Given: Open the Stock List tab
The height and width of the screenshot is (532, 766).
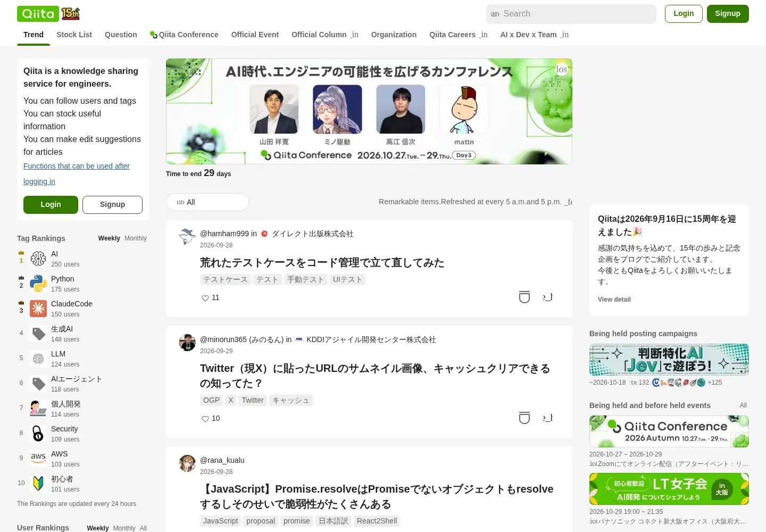Looking at the screenshot, I should pyautogui.click(x=74, y=35).
